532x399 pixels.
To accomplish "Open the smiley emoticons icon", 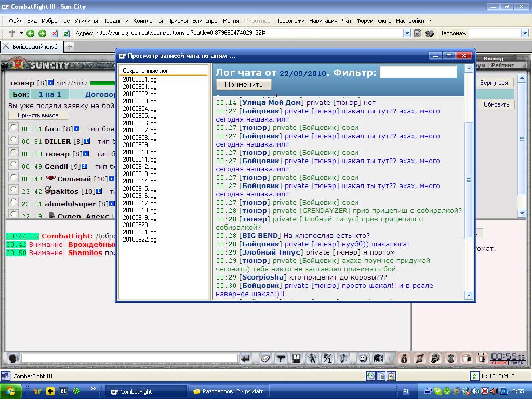I will (x=363, y=358).
